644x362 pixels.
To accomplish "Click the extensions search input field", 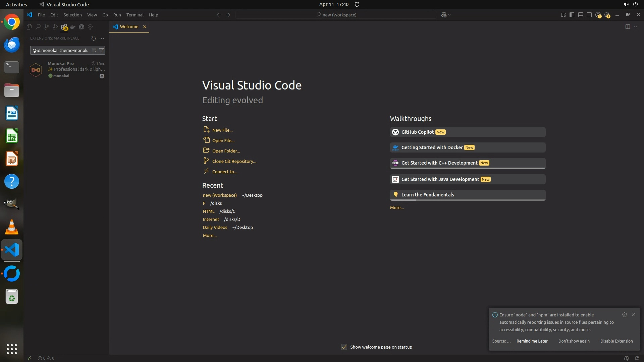I will [x=60, y=50].
